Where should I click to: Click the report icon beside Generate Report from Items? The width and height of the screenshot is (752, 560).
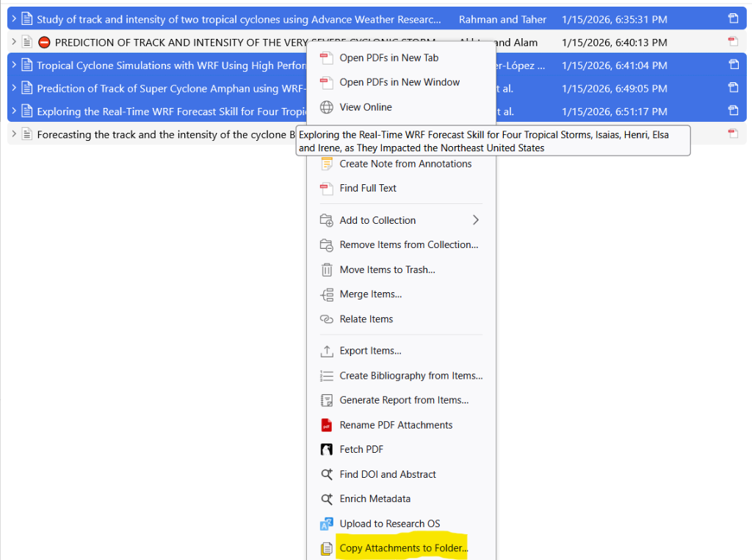pos(327,400)
